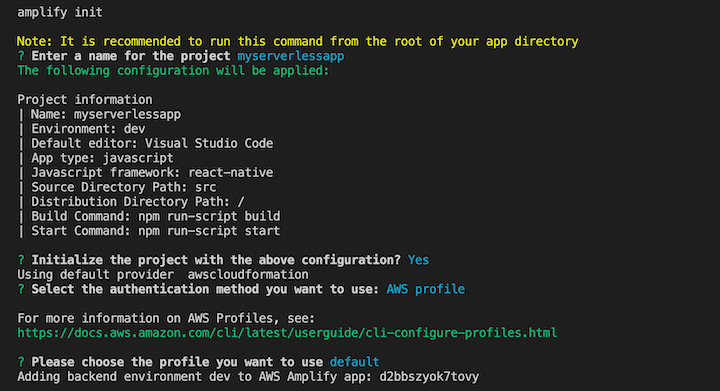The width and height of the screenshot is (720, 391).
Task: Click the 'Default editor: Visual Studio Code' line
Action: [152, 143]
